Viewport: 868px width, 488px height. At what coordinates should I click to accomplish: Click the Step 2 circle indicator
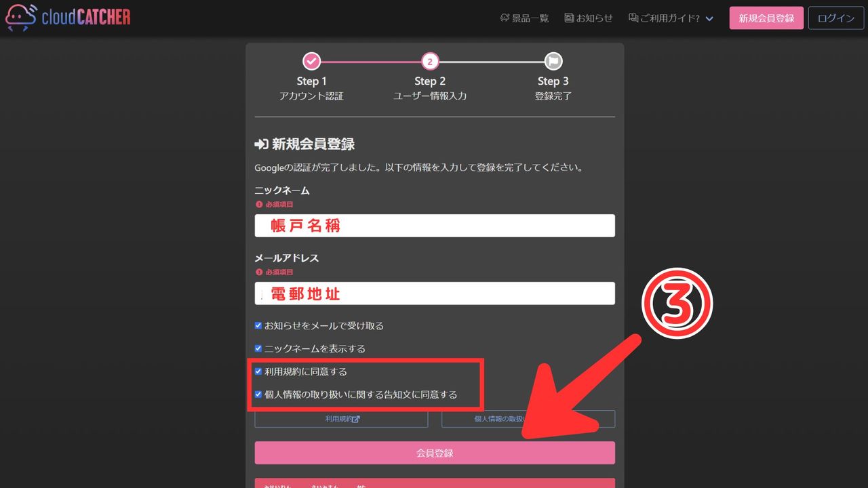(x=430, y=61)
